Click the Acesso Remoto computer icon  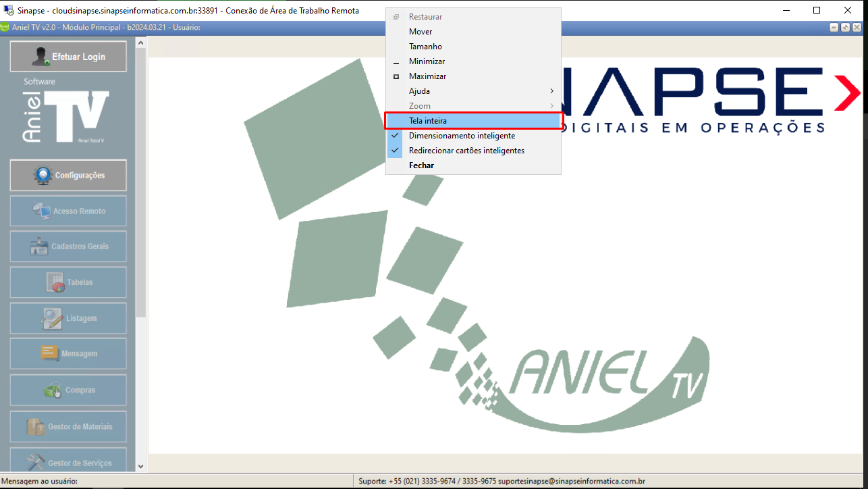pyautogui.click(x=42, y=211)
